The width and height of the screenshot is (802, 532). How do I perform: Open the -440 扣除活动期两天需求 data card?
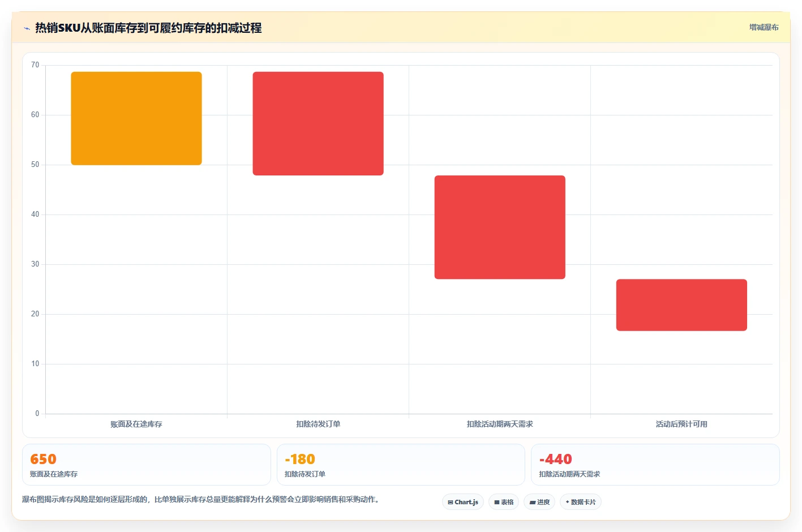(x=655, y=465)
